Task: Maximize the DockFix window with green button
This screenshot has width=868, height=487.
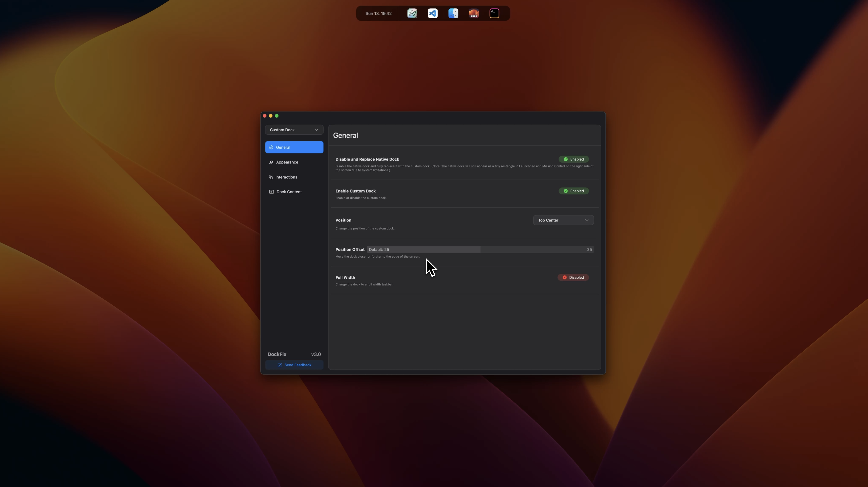Action: [277, 116]
